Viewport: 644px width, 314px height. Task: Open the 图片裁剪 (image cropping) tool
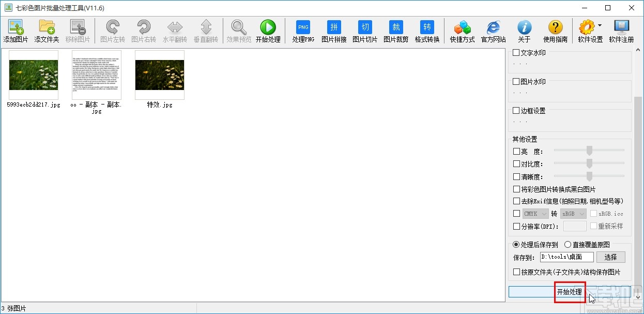coord(396,28)
